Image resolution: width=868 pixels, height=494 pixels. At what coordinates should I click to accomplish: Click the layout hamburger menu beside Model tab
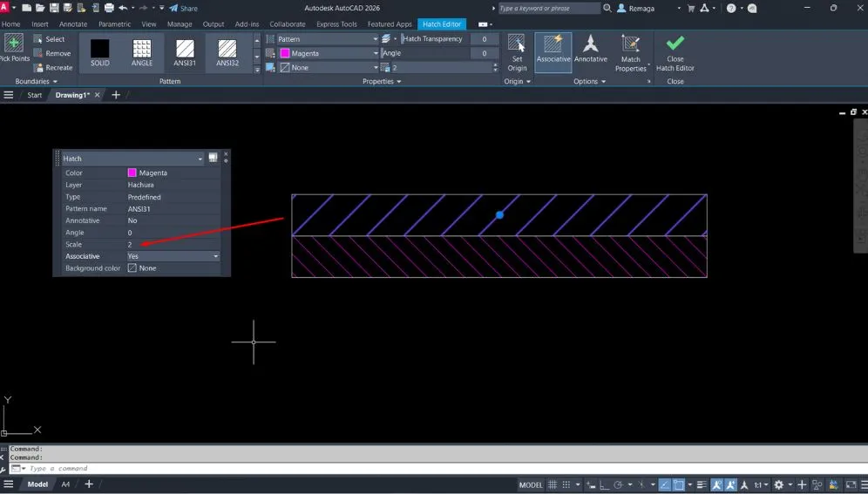tap(9, 484)
